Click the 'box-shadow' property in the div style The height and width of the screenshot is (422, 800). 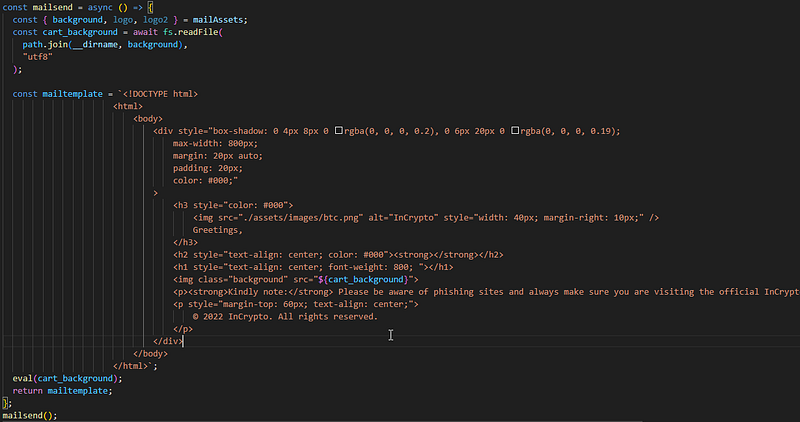click(x=238, y=131)
